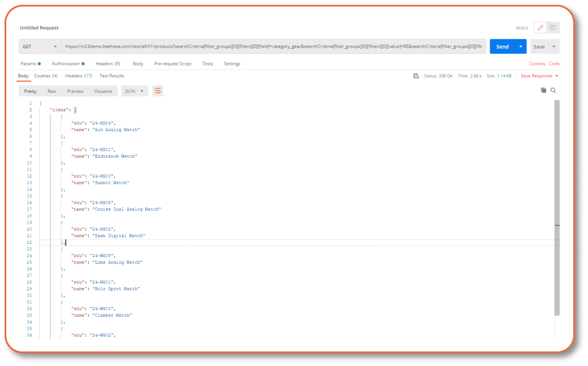The height and width of the screenshot is (366, 588).
Task: Open the Tests tab
Action: click(207, 63)
